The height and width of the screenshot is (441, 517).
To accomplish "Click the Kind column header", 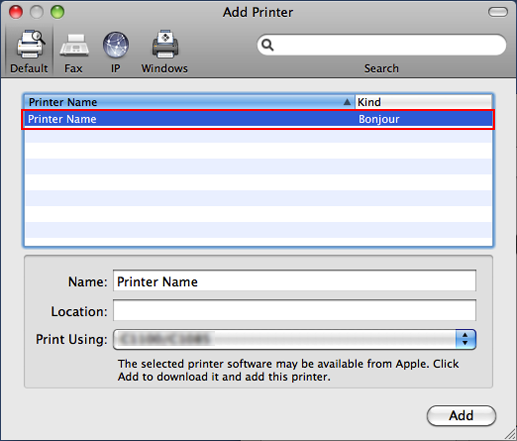I will click(x=423, y=102).
